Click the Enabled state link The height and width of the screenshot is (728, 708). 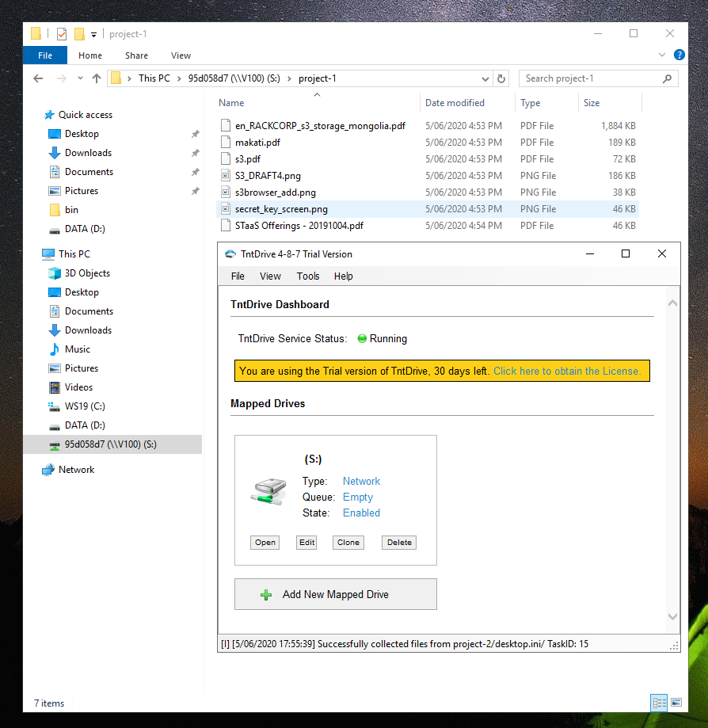click(x=361, y=513)
